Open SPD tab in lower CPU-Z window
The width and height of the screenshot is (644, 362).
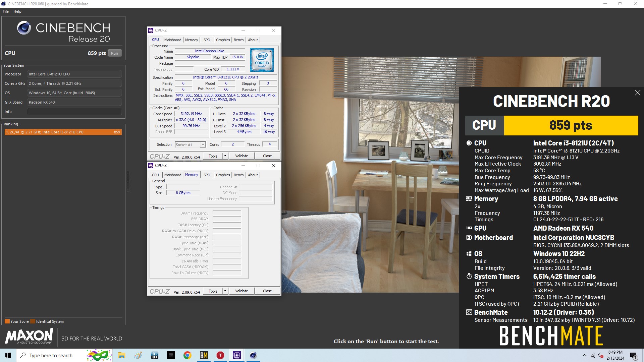pos(207,175)
